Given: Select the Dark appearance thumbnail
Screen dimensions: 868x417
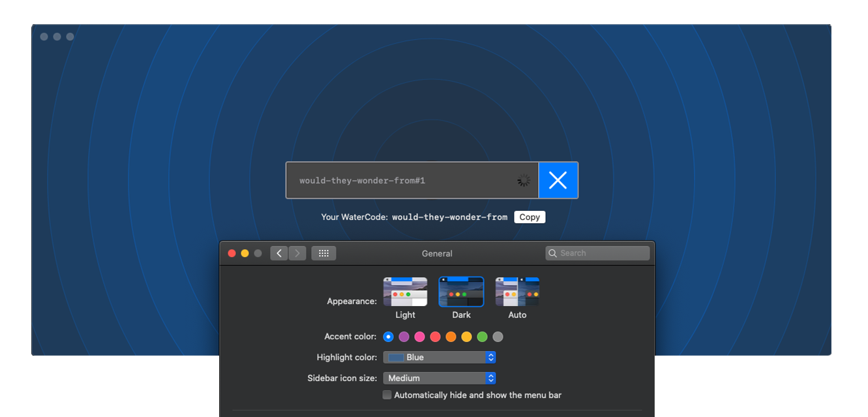Looking at the screenshot, I should pos(461,292).
